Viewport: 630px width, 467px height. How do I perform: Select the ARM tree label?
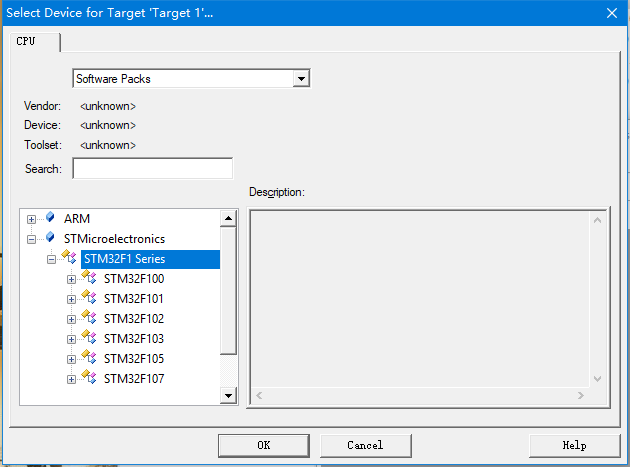tap(77, 219)
